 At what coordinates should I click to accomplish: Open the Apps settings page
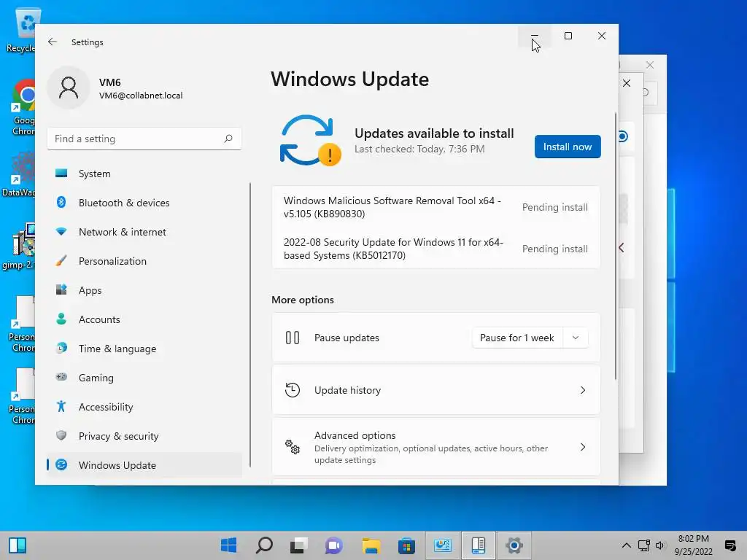[144, 290]
